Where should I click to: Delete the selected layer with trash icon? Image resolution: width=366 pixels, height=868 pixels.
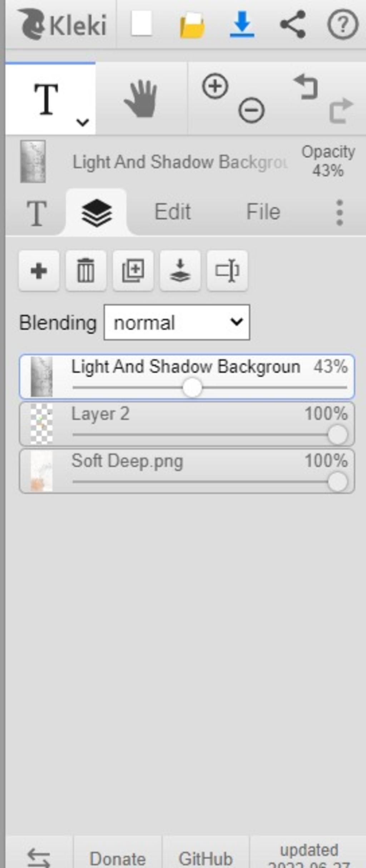tap(86, 271)
